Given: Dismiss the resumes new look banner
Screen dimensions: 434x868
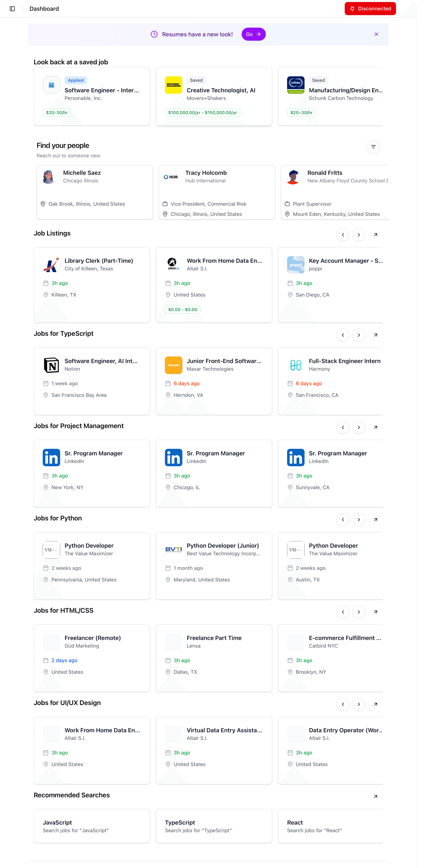Looking at the screenshot, I should (x=376, y=34).
